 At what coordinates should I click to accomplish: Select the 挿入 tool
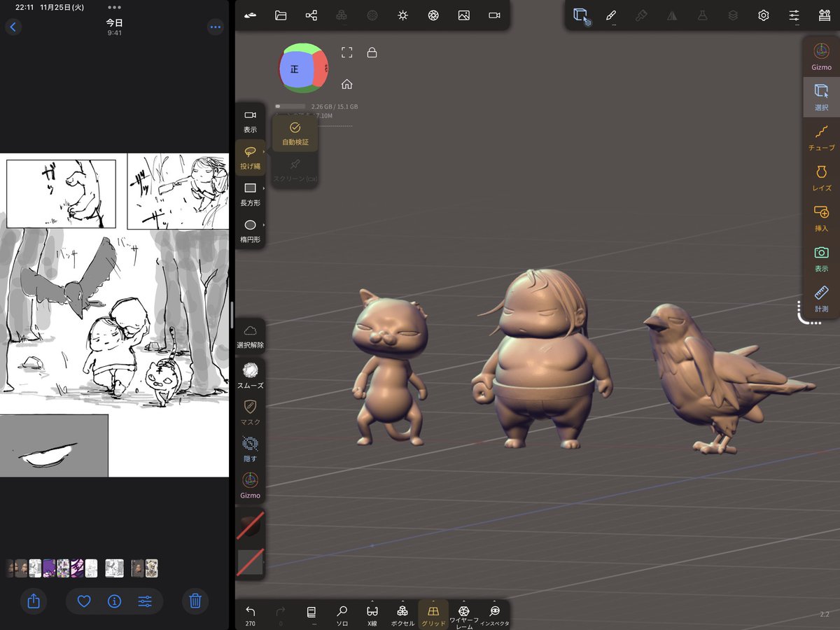(x=822, y=218)
